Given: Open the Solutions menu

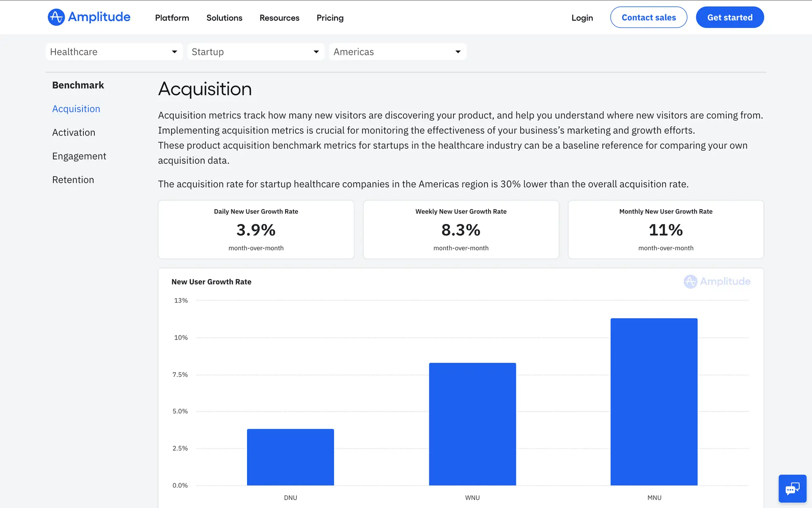Looking at the screenshot, I should pyautogui.click(x=224, y=18).
